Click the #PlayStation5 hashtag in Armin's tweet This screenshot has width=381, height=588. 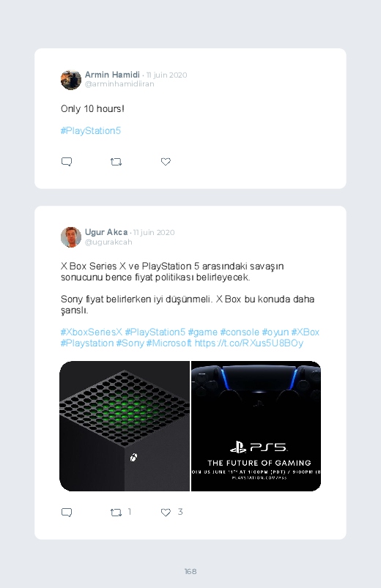pos(91,130)
